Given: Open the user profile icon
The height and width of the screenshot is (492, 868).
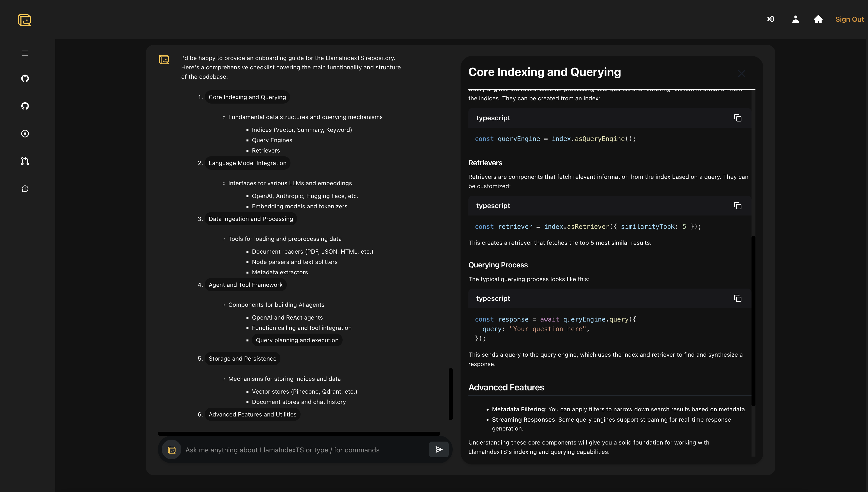Looking at the screenshot, I should [x=796, y=19].
